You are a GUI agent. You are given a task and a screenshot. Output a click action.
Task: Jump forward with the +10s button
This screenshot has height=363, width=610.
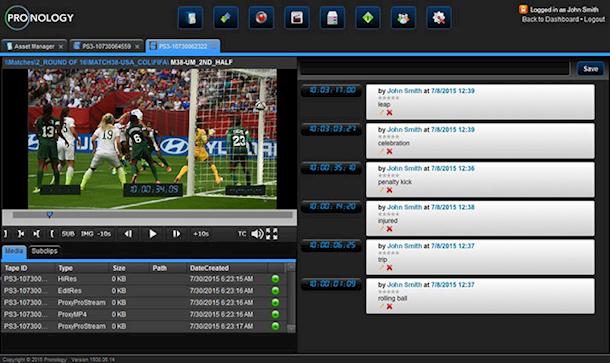201,234
